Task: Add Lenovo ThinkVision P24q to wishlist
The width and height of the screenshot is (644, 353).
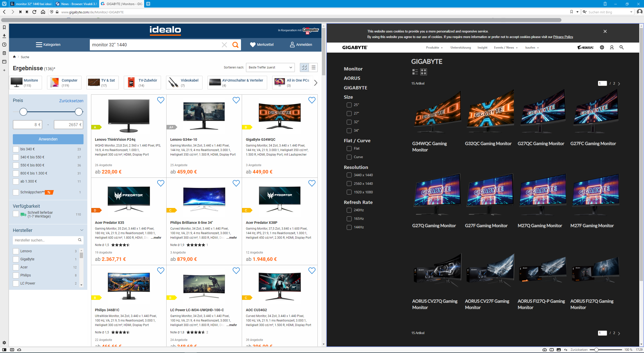Action: click(x=160, y=100)
